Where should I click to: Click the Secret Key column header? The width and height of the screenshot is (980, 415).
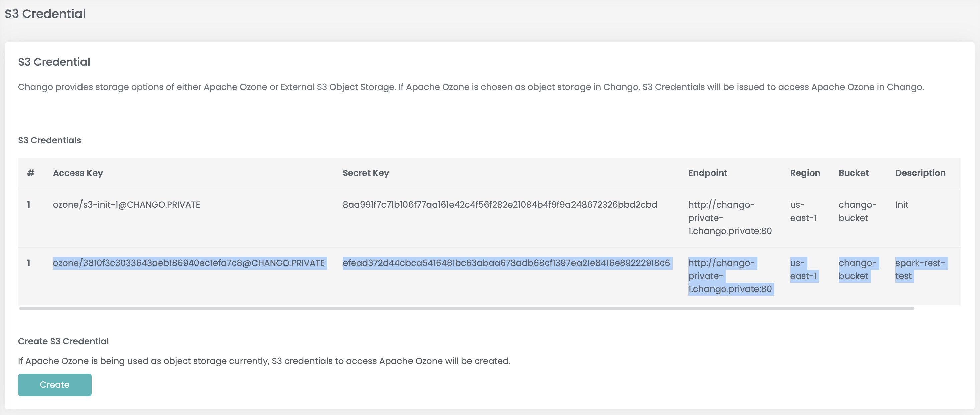(x=366, y=173)
